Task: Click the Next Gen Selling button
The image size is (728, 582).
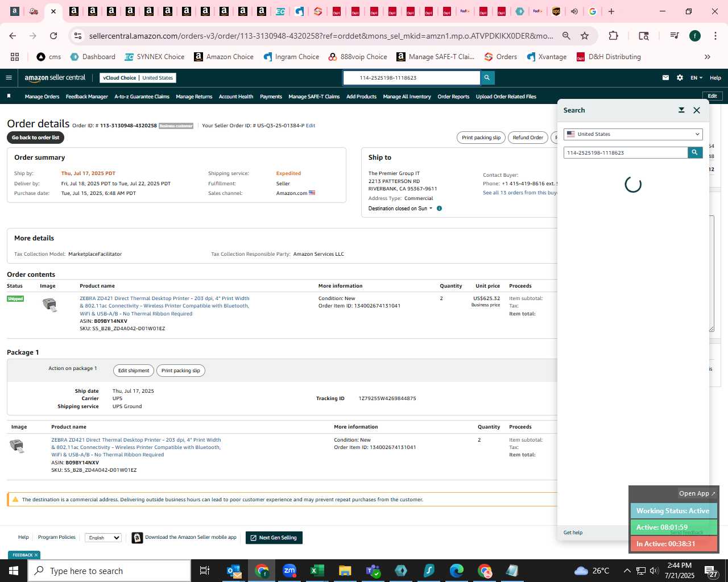Action: tap(274, 538)
